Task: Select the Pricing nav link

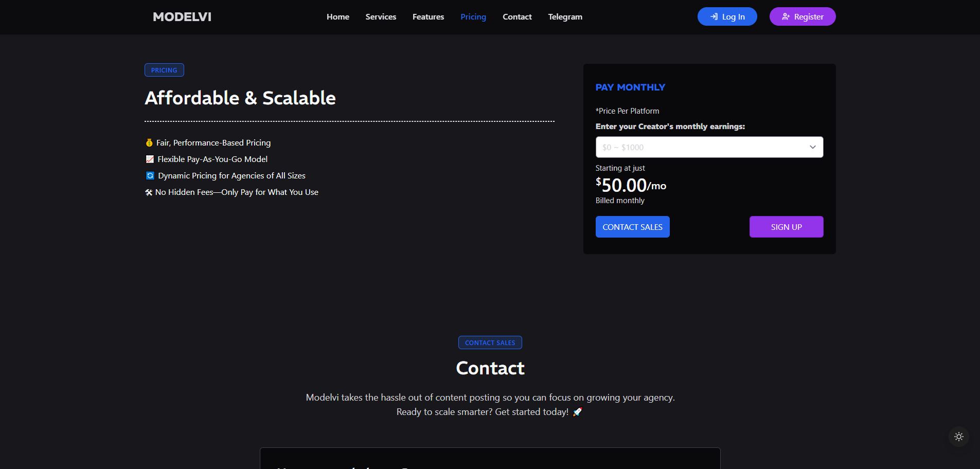Action: pyautogui.click(x=473, y=17)
